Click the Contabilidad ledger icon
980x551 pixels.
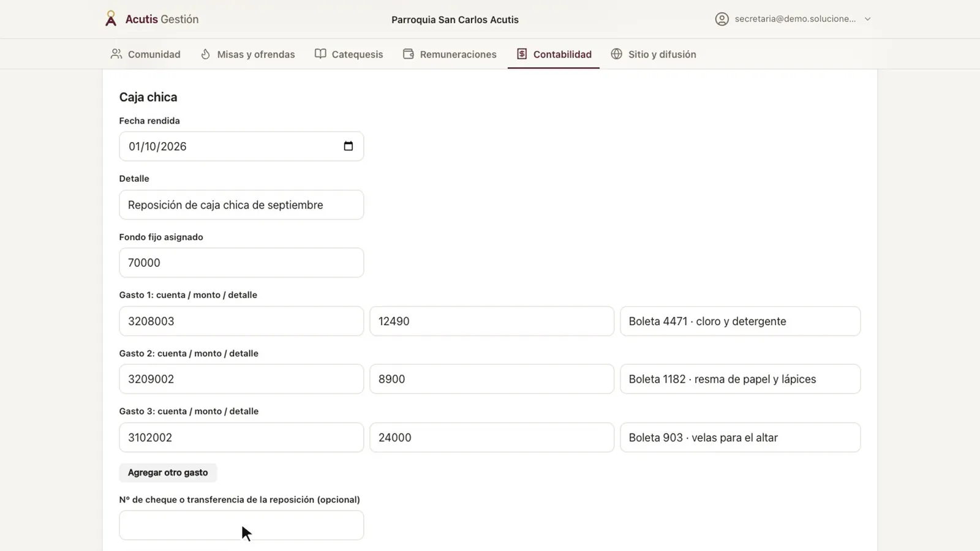(522, 54)
